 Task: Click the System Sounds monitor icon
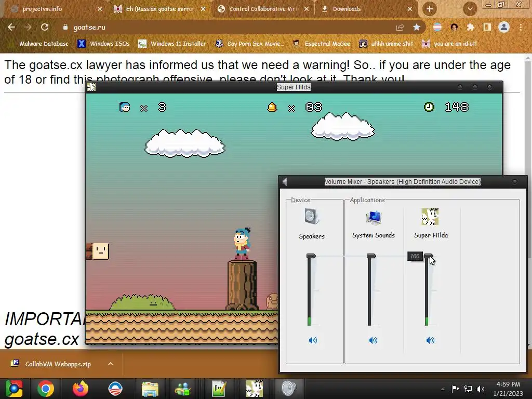(x=374, y=218)
